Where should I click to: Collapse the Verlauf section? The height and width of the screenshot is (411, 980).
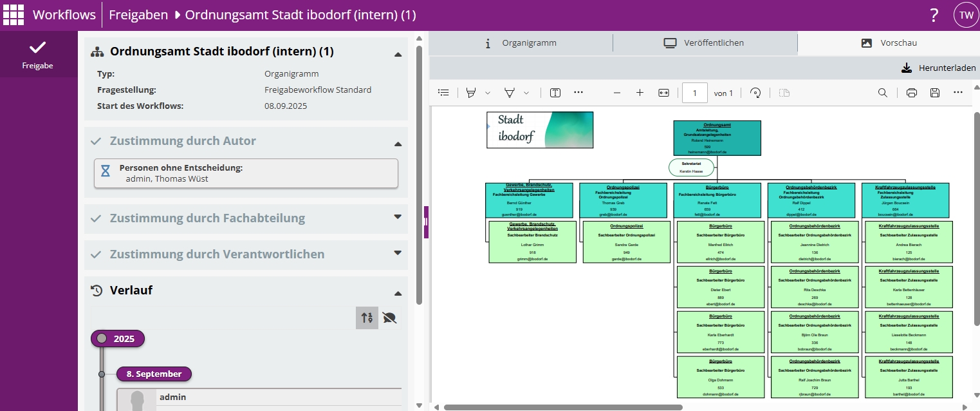click(398, 294)
